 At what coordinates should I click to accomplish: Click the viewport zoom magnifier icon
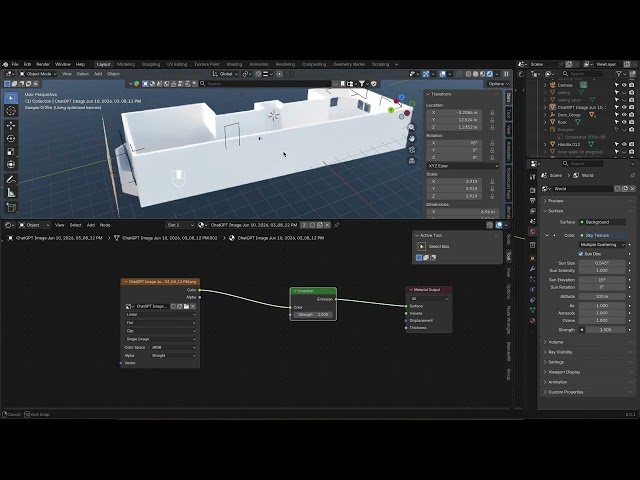412,128
